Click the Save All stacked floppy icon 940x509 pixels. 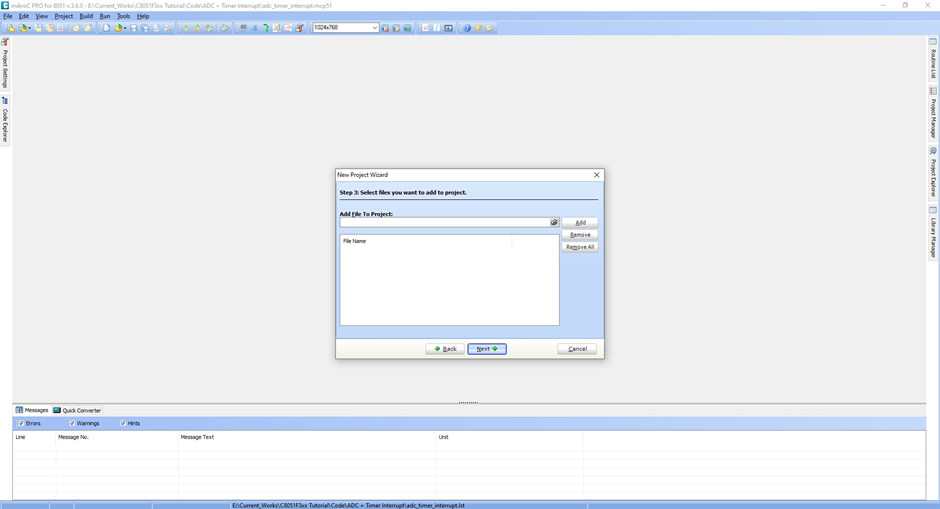(145, 28)
